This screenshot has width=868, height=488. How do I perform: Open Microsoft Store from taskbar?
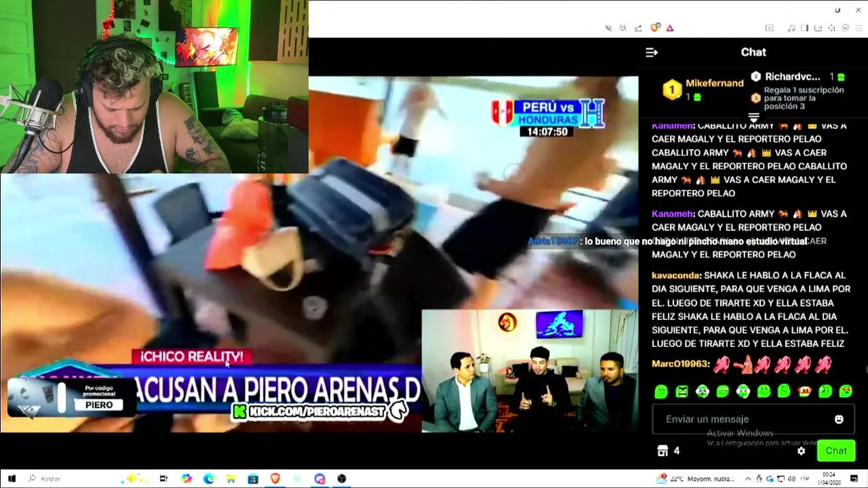pos(253,479)
